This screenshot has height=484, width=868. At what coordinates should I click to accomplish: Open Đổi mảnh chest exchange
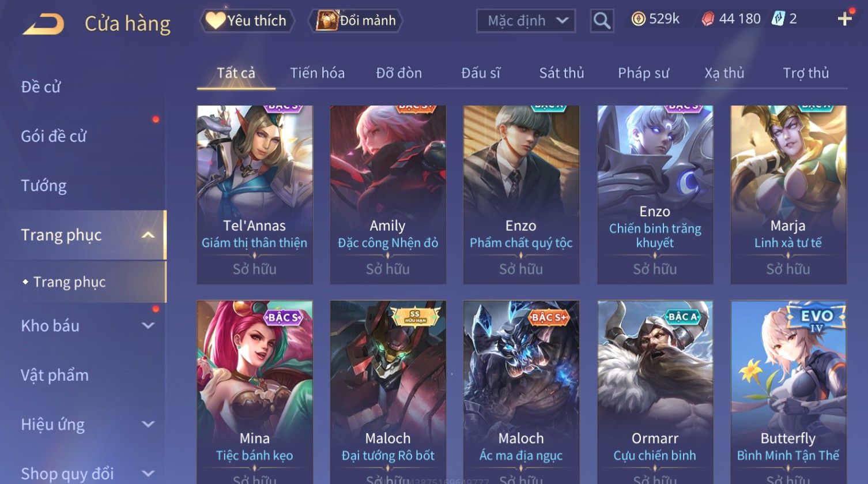point(357,21)
